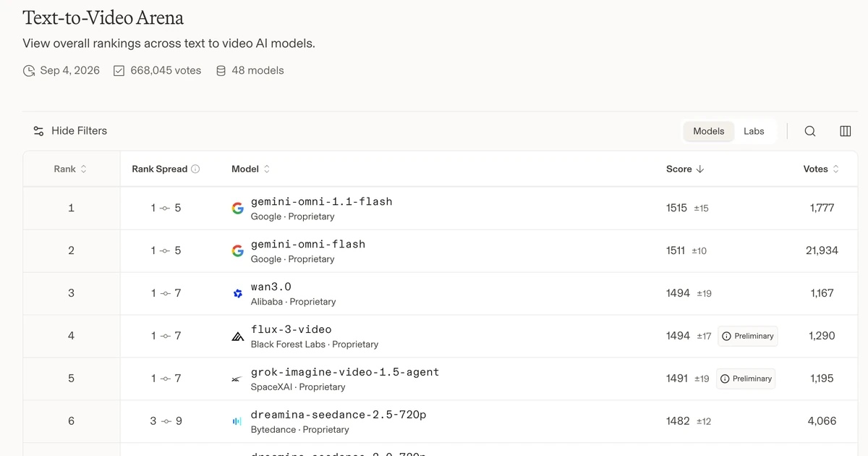
Task: Sort table by Rank column
Action: click(70, 169)
